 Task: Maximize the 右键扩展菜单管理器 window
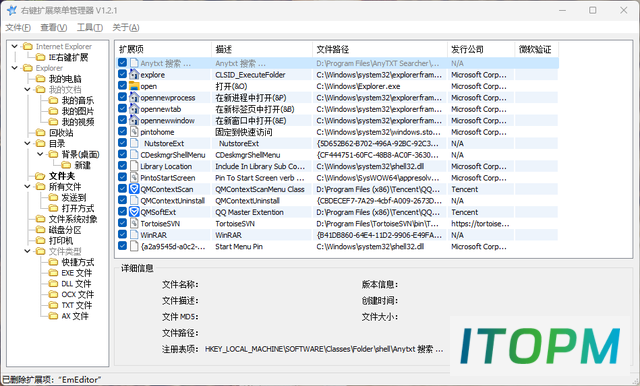(593, 10)
